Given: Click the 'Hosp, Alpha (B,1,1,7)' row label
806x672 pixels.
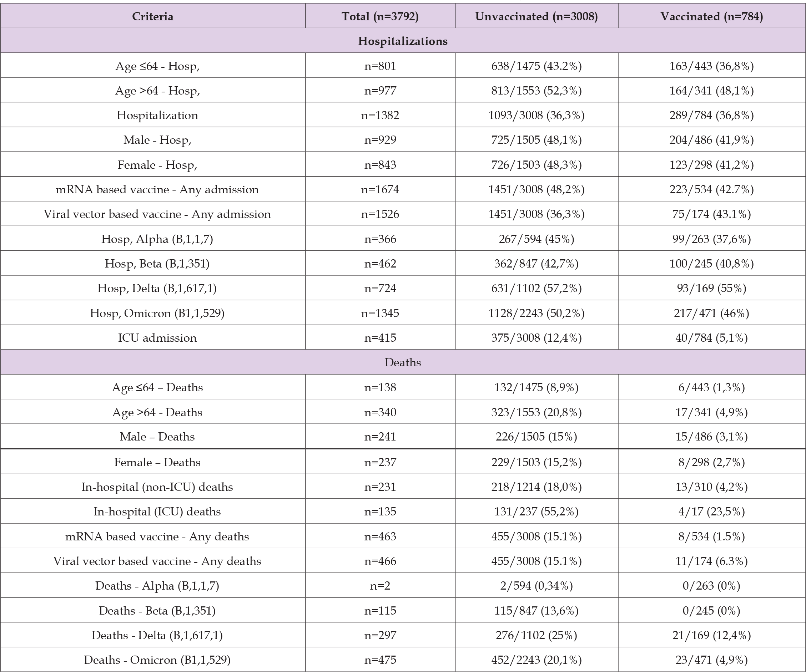Looking at the screenshot, I should pyautogui.click(x=157, y=239).
